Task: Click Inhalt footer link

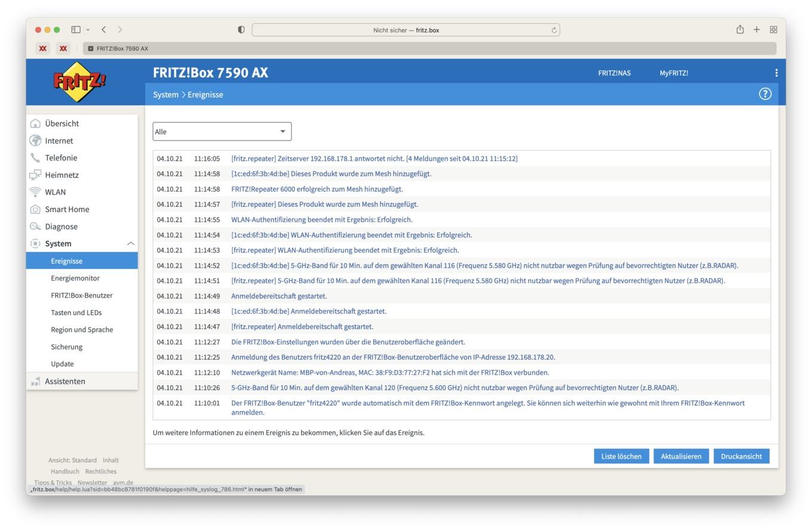Action: 110,460
